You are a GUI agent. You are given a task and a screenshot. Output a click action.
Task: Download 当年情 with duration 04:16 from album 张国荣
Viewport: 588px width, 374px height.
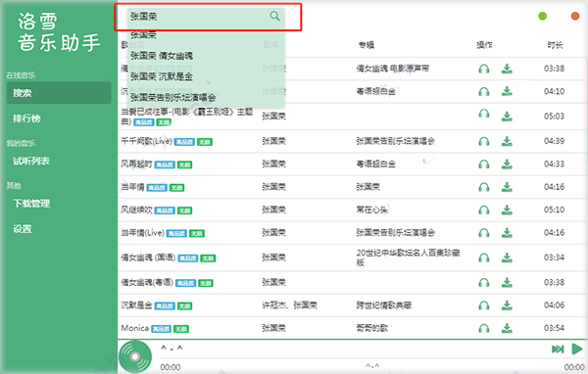[507, 187]
